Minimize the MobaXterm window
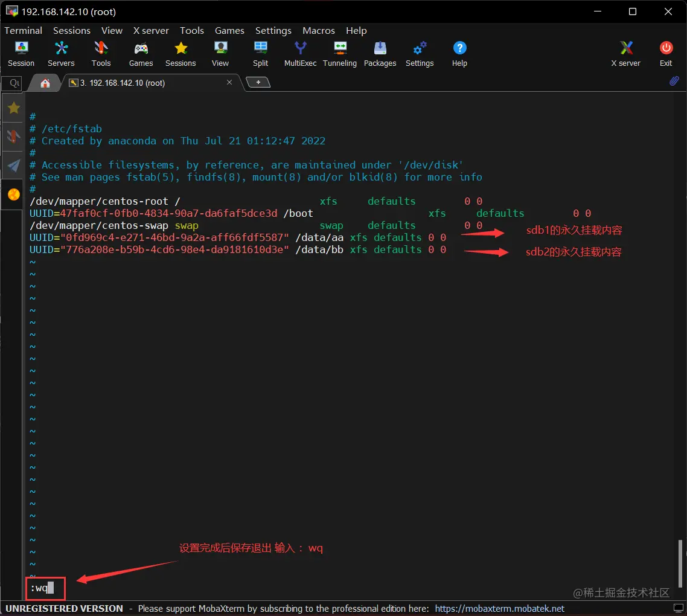The height and width of the screenshot is (616, 687). point(598,11)
